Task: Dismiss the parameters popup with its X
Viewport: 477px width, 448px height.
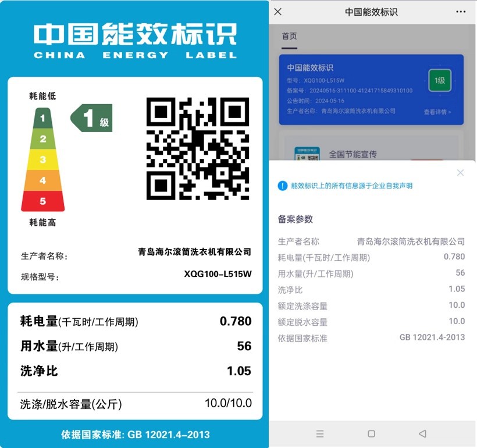Action: (460, 172)
